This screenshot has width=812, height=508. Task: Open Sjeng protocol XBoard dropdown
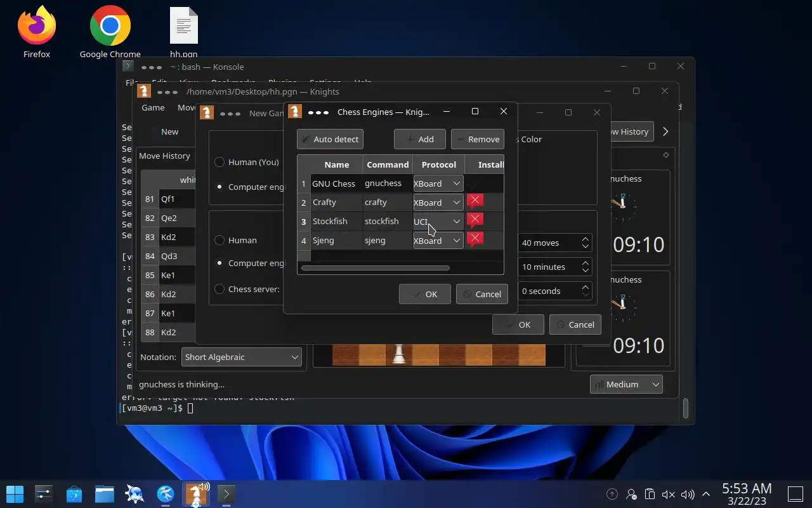(x=438, y=241)
